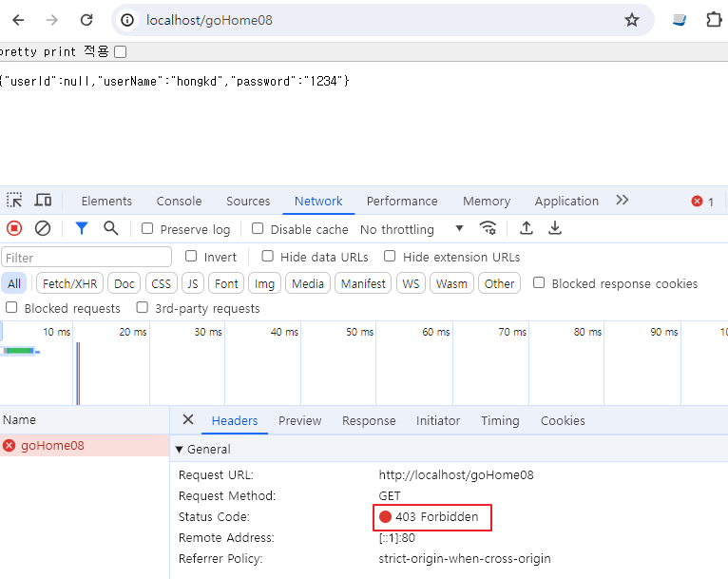Bookmark this page with the star
The width and height of the screenshot is (728, 579).
(x=631, y=20)
